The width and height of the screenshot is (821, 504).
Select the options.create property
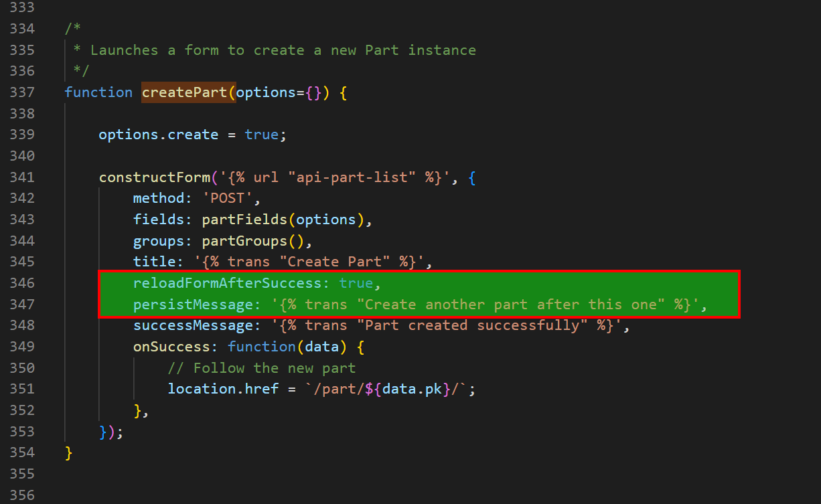point(158,134)
